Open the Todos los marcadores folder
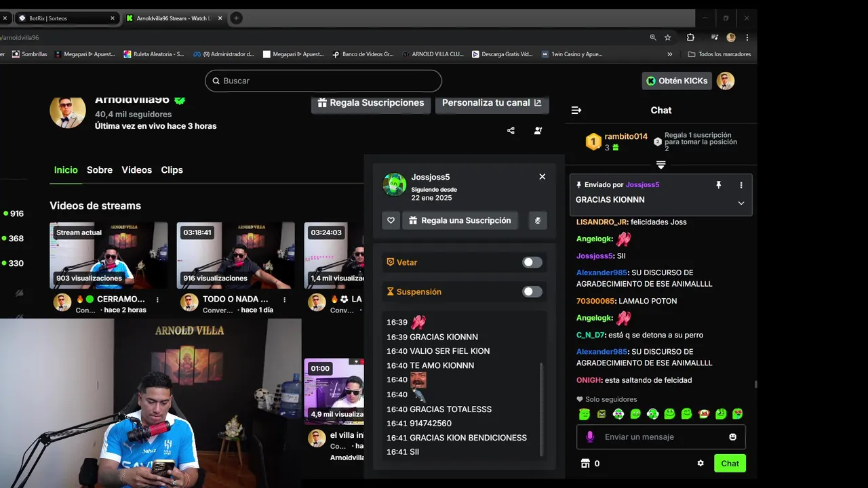Viewport: 868px width, 488px height. (x=719, y=54)
